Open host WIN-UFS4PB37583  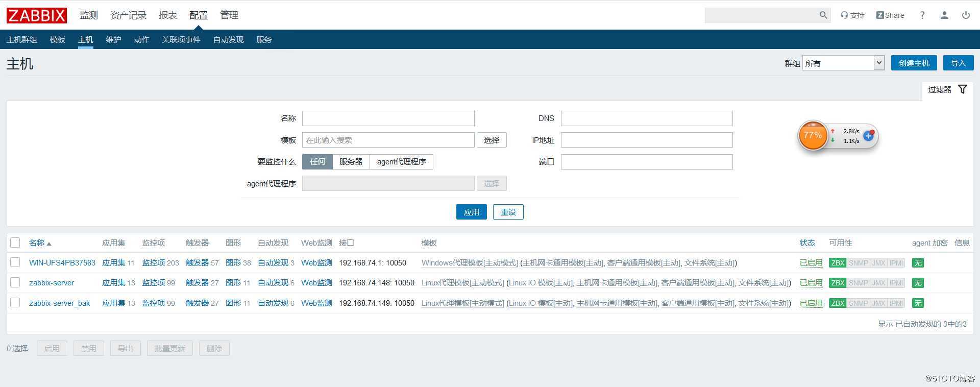(62, 263)
